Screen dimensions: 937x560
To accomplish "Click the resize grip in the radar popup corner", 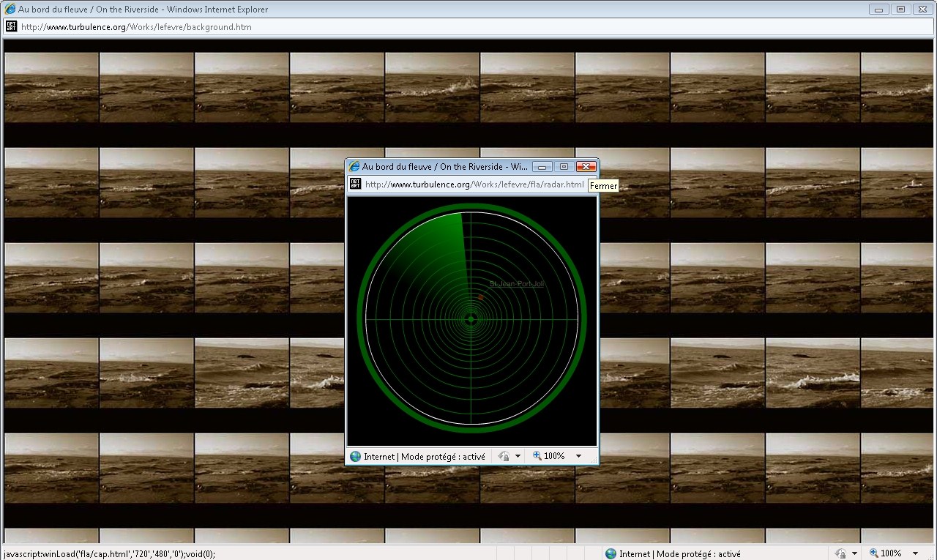I will tap(594, 460).
